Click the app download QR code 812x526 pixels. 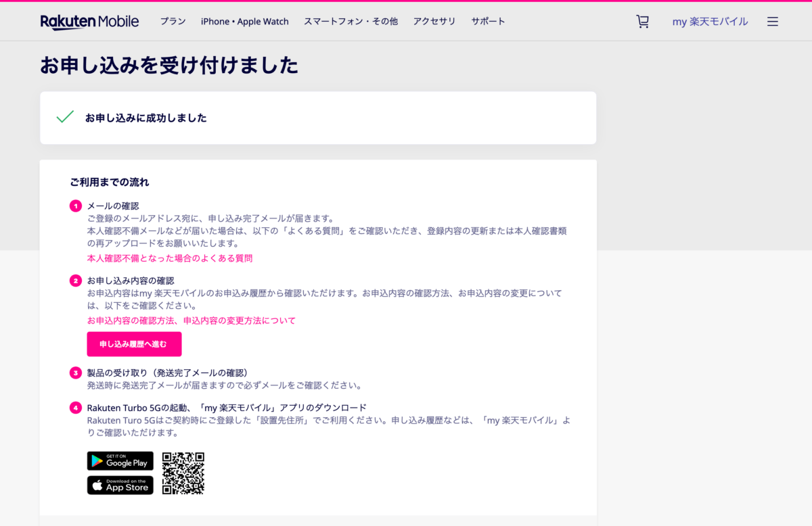click(x=182, y=473)
